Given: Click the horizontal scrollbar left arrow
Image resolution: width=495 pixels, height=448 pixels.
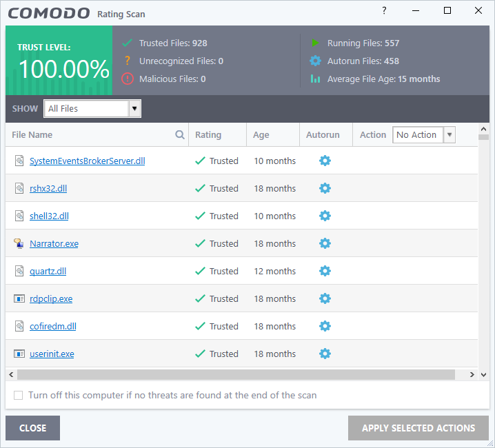Looking at the screenshot, I should (11, 375).
